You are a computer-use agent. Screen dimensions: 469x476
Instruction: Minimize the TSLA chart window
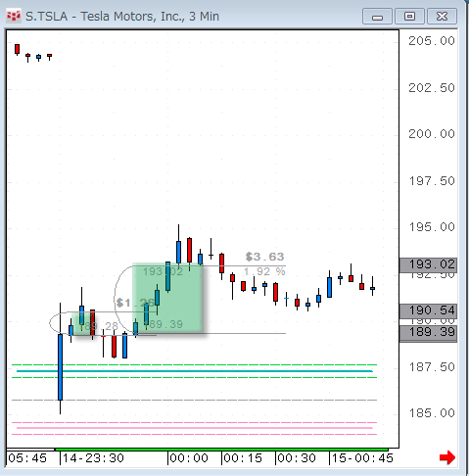(x=377, y=17)
